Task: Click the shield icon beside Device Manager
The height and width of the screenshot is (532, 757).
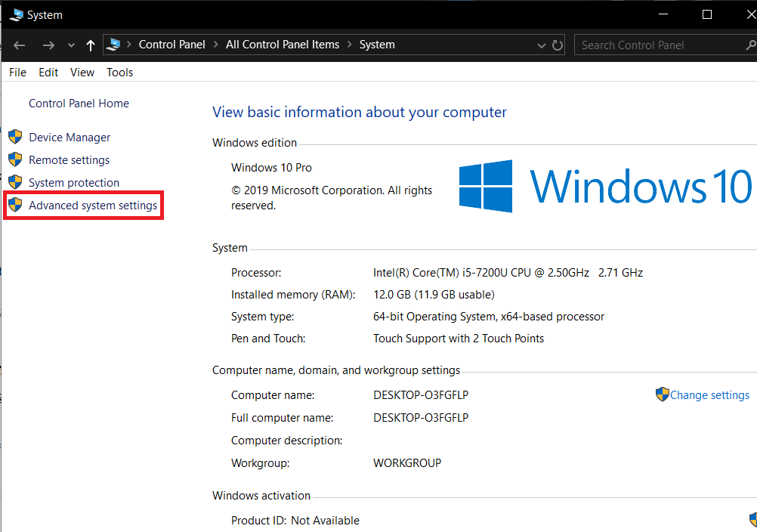Action: coord(15,137)
